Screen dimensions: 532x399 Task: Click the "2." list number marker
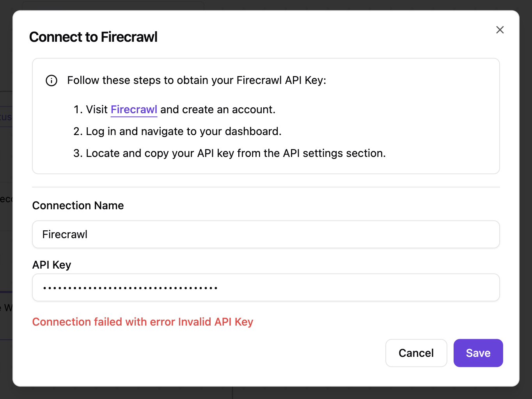(x=78, y=132)
